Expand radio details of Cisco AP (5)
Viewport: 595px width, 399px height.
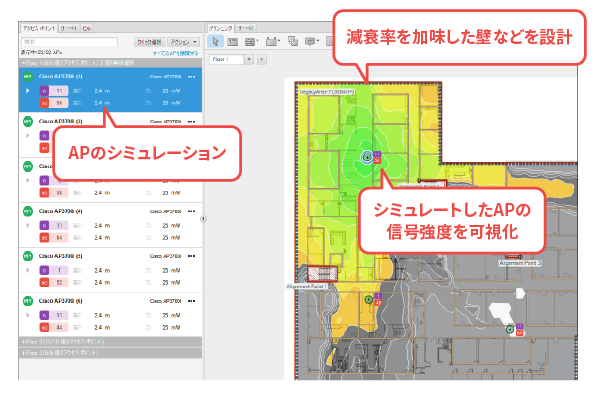[28, 270]
